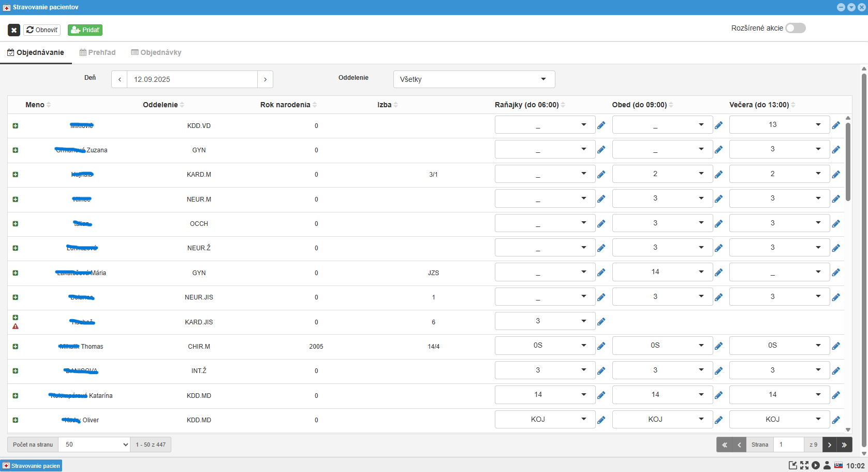
Task: Open the Objednávky tab
Action: point(156,52)
